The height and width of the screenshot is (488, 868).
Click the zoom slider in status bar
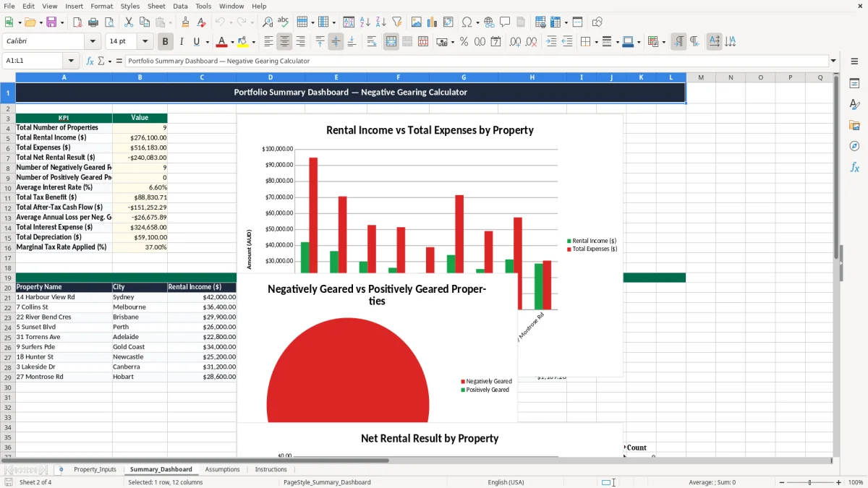[809, 482]
